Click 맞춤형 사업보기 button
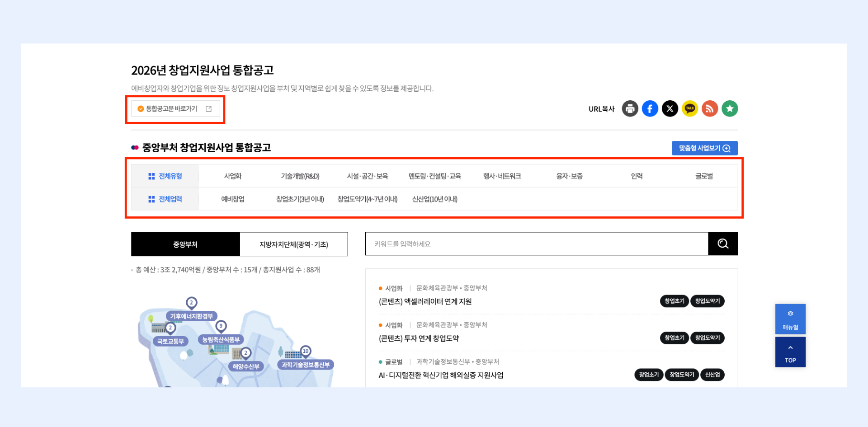 point(704,148)
